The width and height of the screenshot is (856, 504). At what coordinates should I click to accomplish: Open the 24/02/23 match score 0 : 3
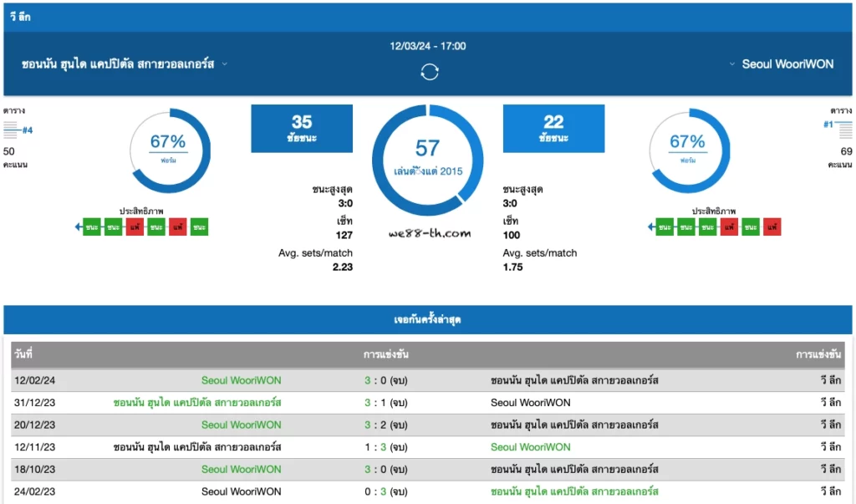click(386, 491)
